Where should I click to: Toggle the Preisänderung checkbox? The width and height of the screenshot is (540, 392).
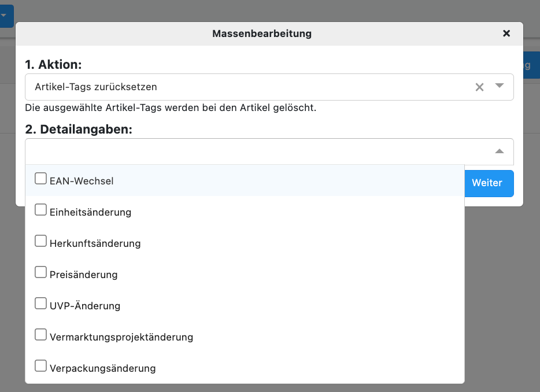click(40, 273)
